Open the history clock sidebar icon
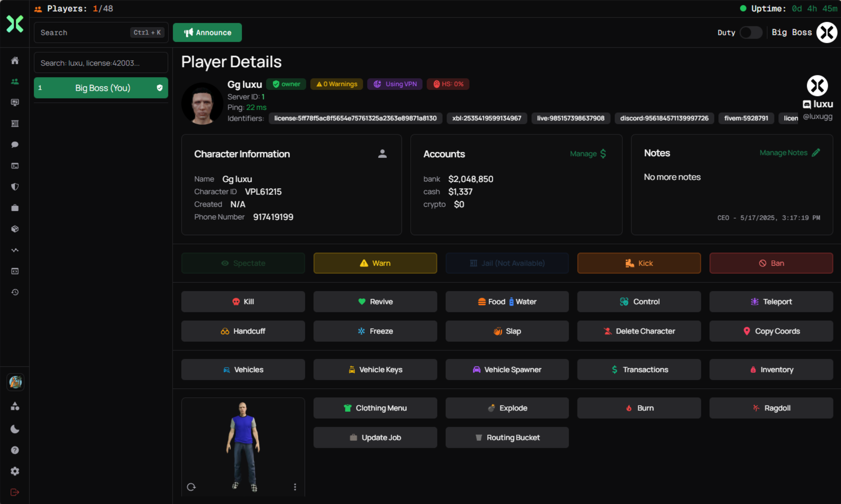Image resolution: width=841 pixels, height=504 pixels. (x=15, y=292)
